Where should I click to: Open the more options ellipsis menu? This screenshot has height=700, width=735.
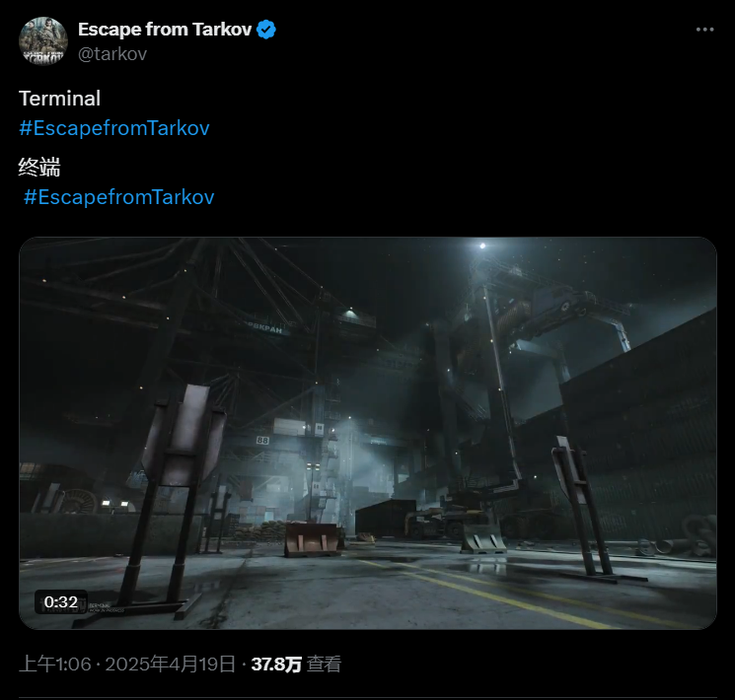click(x=704, y=30)
